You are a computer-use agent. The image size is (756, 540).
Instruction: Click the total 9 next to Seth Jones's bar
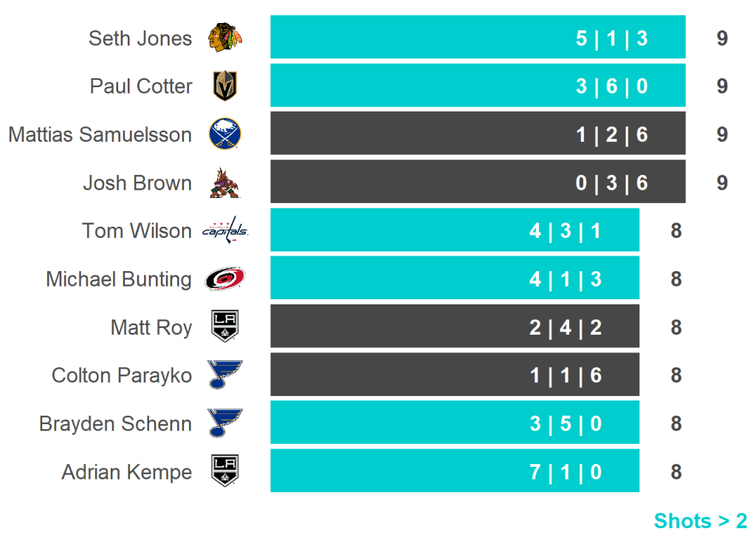point(722,38)
